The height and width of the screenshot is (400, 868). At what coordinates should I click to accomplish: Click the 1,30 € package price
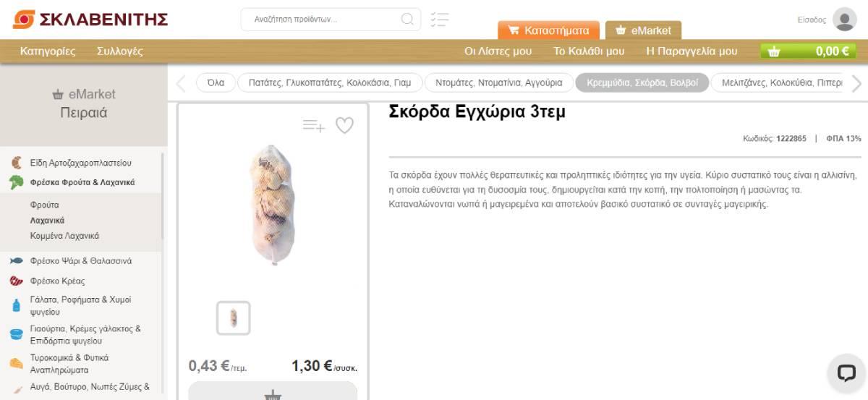pos(325,366)
